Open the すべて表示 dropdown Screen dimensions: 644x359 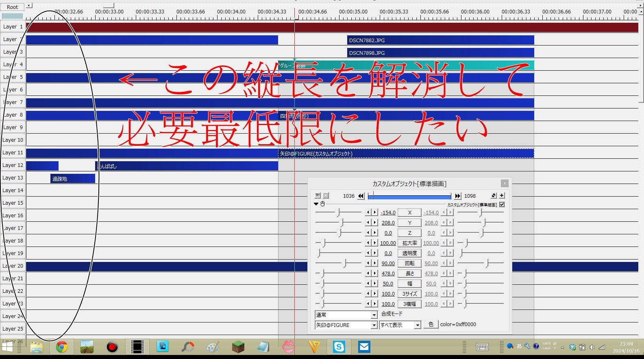click(400, 325)
